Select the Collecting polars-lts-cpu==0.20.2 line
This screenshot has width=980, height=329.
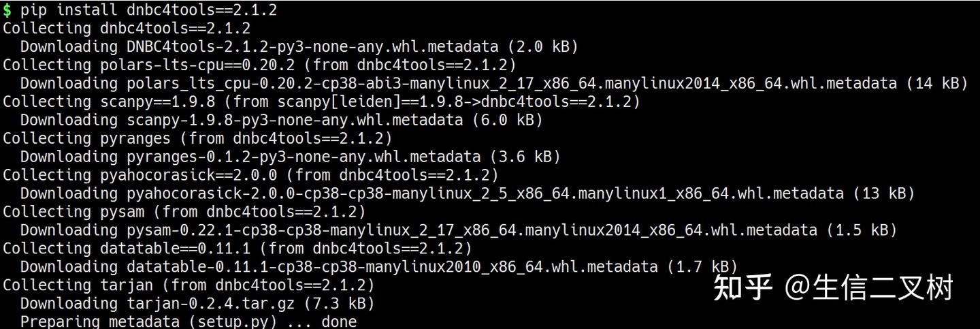pyautogui.click(x=259, y=65)
